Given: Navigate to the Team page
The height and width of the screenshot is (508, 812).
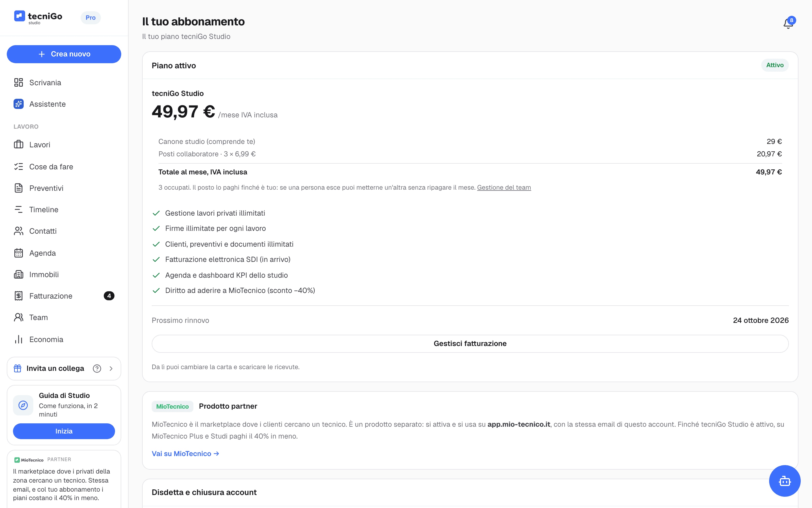Looking at the screenshot, I should tap(64, 317).
